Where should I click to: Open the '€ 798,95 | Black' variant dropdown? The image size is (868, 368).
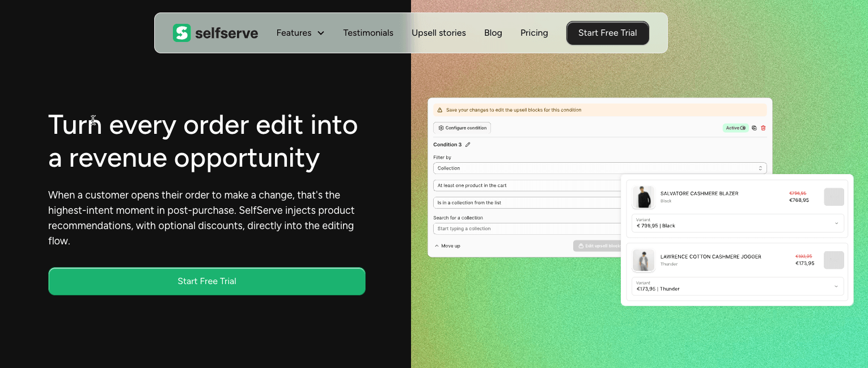pos(738,223)
